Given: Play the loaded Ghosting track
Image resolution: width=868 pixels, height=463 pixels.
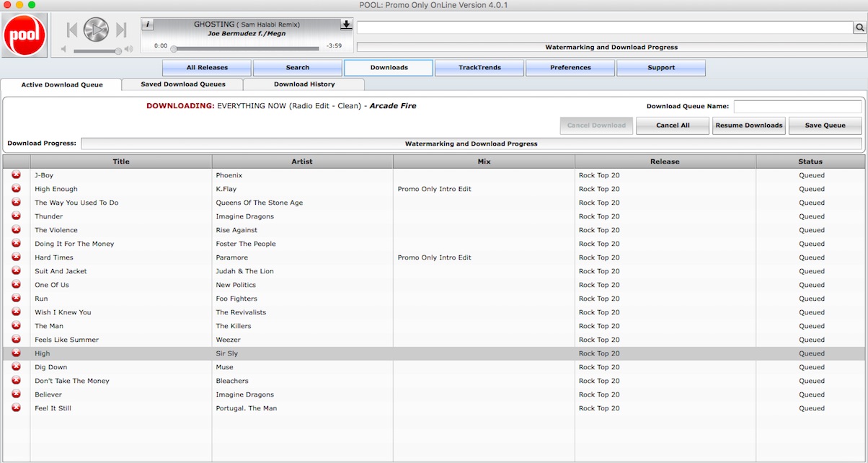Looking at the screenshot, I should tap(96, 30).
